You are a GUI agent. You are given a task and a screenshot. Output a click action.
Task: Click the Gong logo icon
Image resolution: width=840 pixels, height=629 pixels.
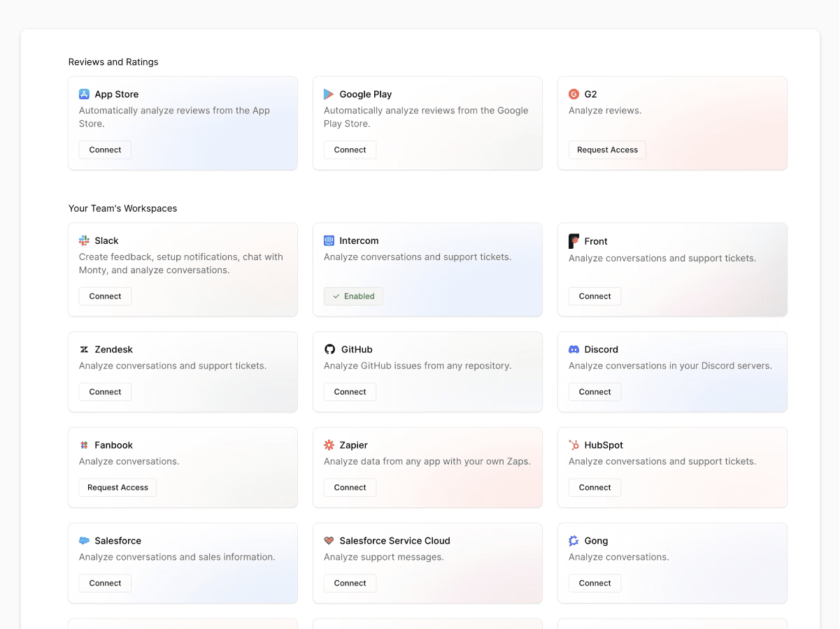(x=574, y=541)
